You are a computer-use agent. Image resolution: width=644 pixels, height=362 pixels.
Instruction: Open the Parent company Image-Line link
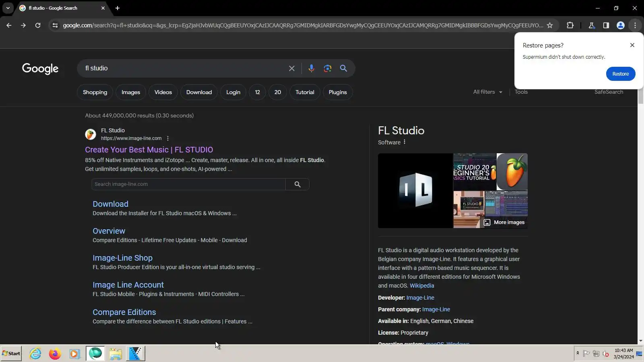point(436,309)
